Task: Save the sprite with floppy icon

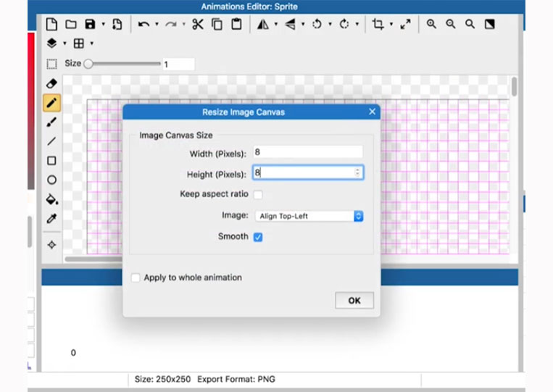Action: click(x=91, y=25)
